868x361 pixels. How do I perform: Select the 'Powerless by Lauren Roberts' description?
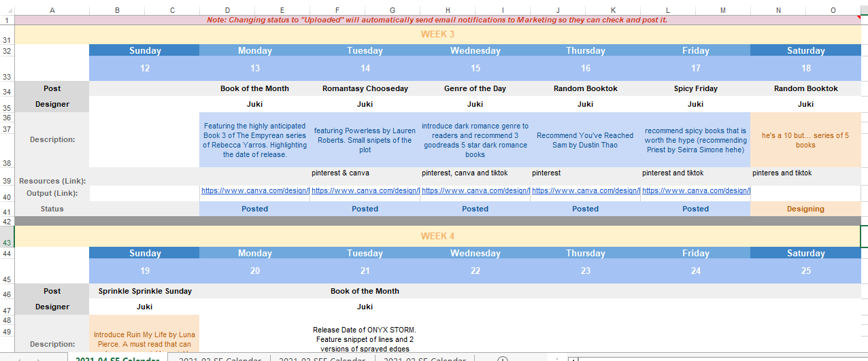365,140
